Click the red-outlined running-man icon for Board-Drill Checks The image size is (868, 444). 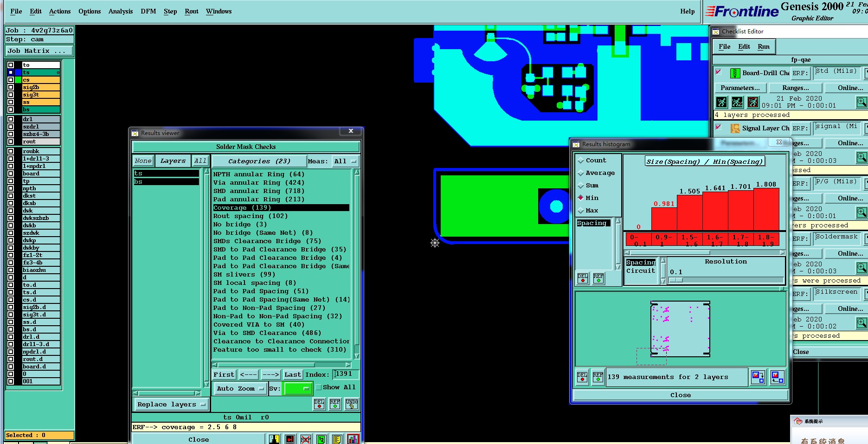[753, 102]
